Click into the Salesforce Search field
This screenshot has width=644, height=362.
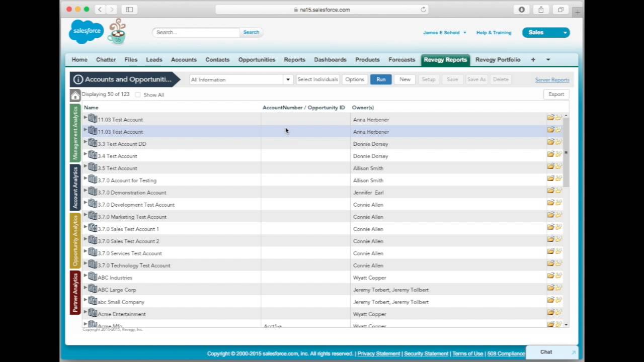click(196, 32)
